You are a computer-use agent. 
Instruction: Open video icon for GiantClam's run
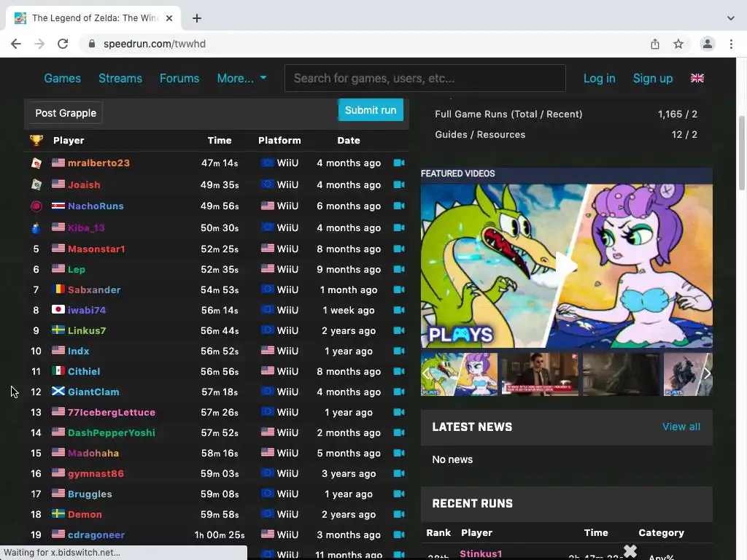pos(399,392)
